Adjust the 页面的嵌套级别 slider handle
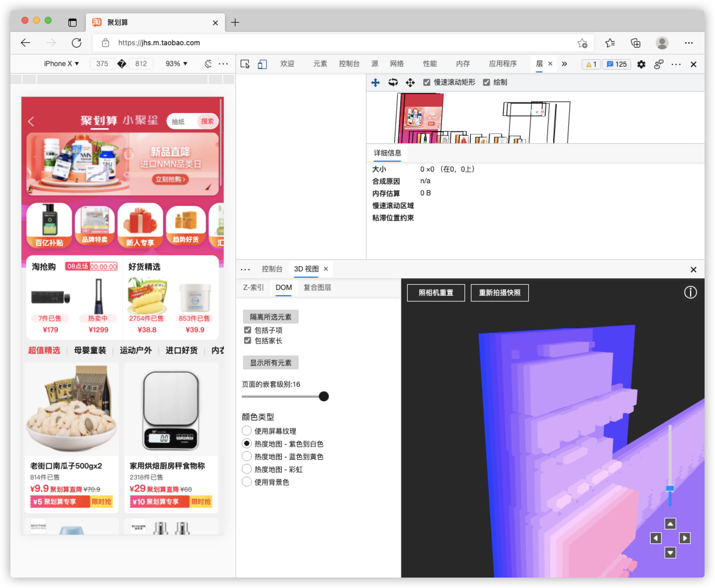 324,396
